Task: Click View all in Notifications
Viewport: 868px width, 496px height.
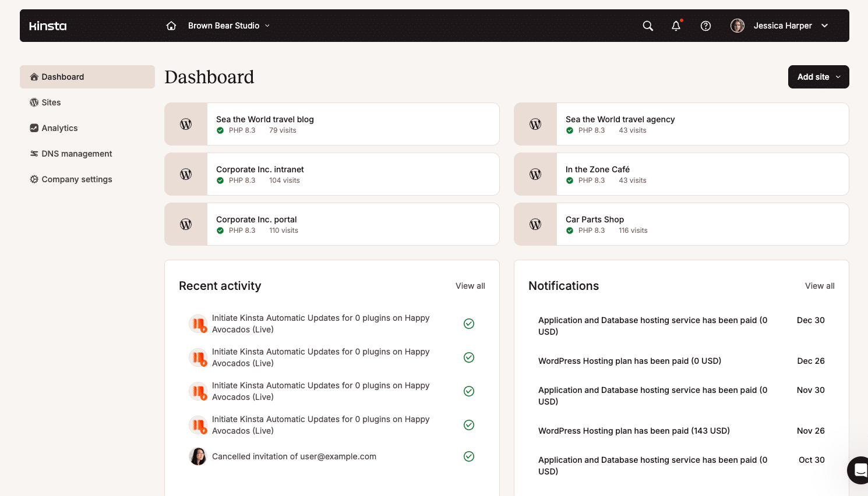Action: coord(819,286)
